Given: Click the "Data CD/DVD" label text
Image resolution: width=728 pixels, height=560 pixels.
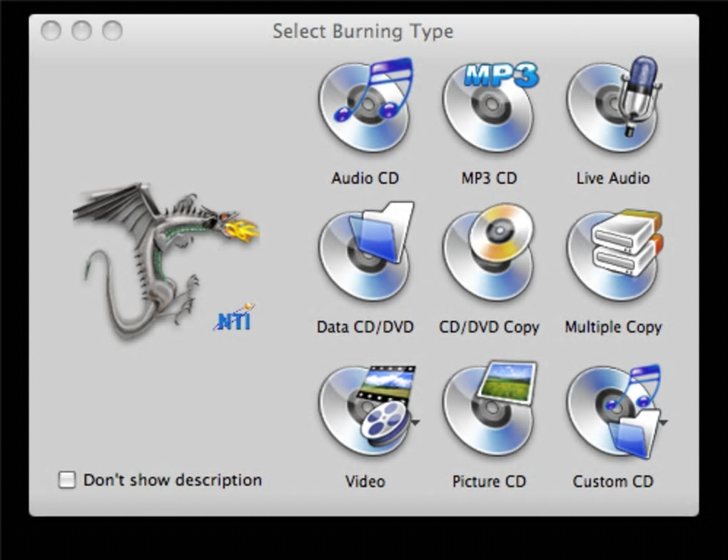Looking at the screenshot, I should [365, 327].
